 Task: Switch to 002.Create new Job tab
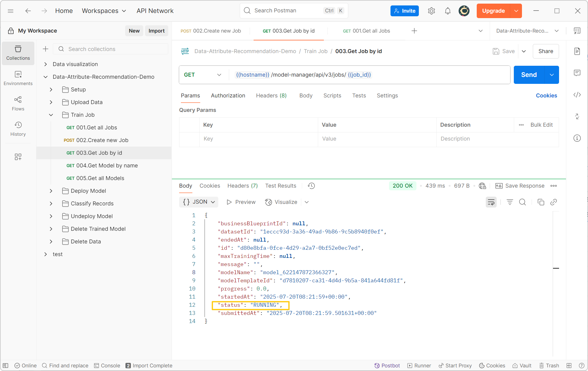[x=211, y=31]
